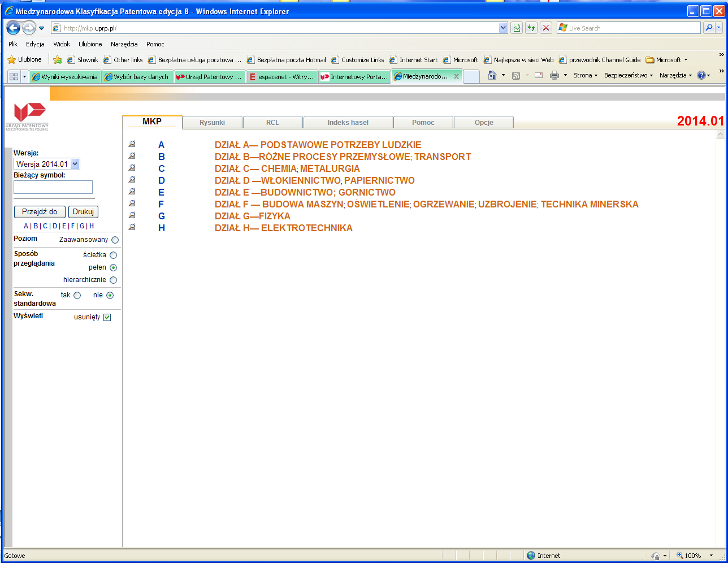Select the Zaawansowany level radio button
This screenshot has width=728, height=563.
click(x=115, y=240)
